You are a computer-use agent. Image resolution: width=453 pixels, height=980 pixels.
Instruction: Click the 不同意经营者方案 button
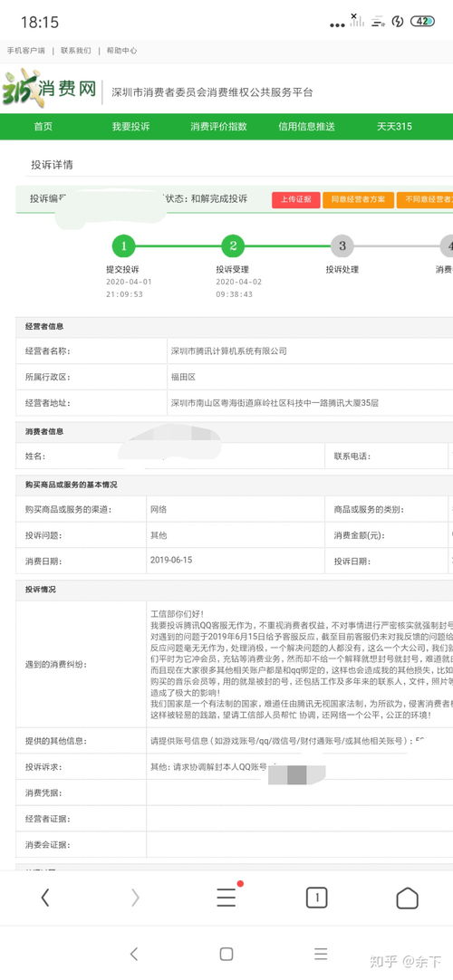(x=425, y=199)
